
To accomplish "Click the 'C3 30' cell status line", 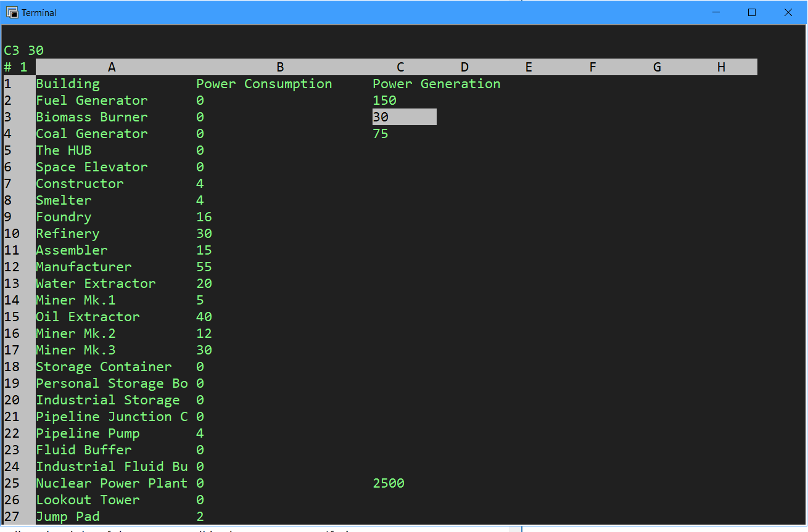I will point(23,51).
